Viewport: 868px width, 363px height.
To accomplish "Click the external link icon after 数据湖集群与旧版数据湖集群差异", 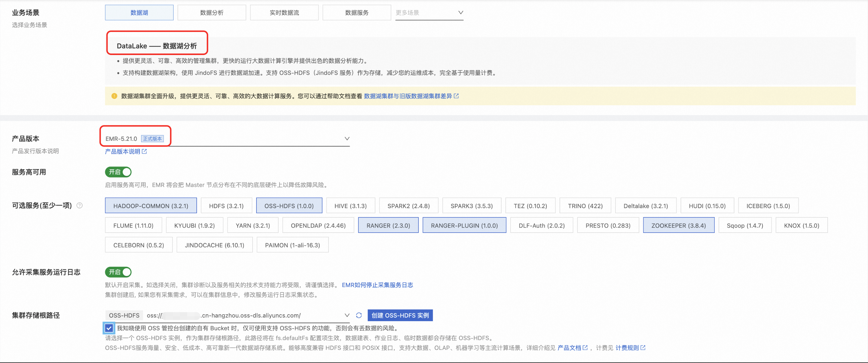I will 456,96.
